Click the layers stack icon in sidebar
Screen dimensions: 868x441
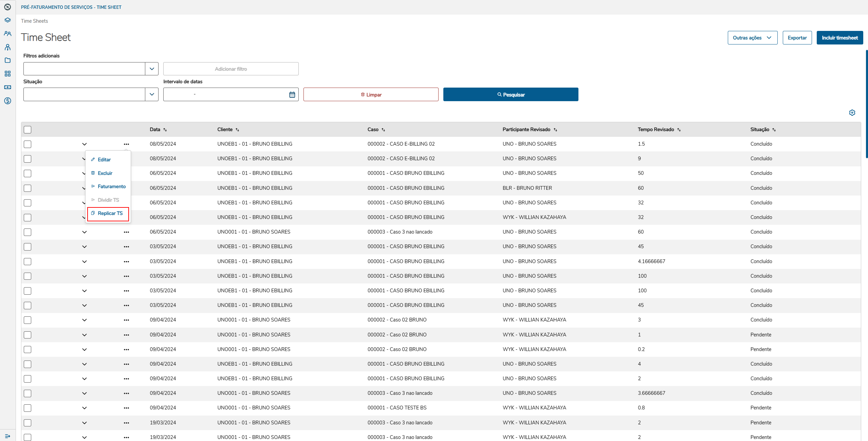(x=7, y=20)
